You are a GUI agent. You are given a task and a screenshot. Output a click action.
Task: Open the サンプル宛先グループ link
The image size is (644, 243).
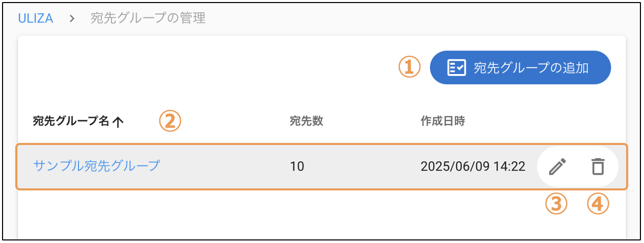[96, 165]
